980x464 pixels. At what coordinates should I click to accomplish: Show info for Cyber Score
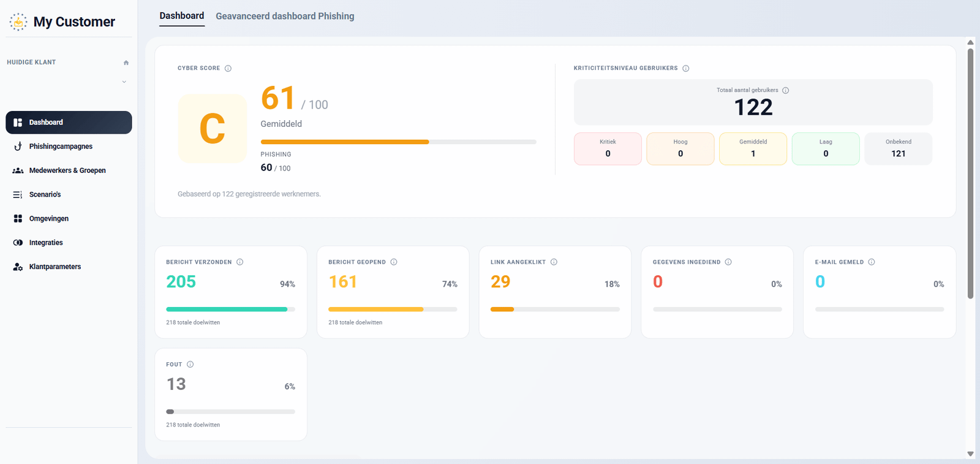[228, 69]
